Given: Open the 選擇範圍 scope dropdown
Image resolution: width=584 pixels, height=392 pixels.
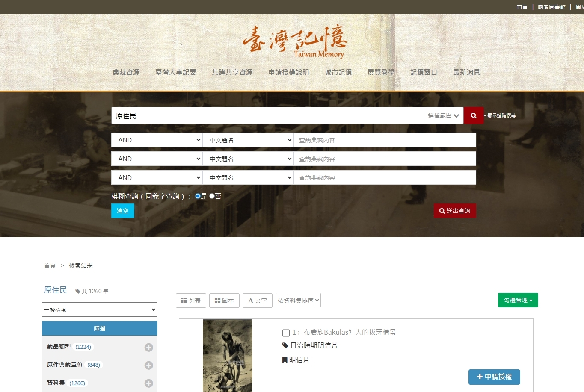Looking at the screenshot, I should (444, 116).
